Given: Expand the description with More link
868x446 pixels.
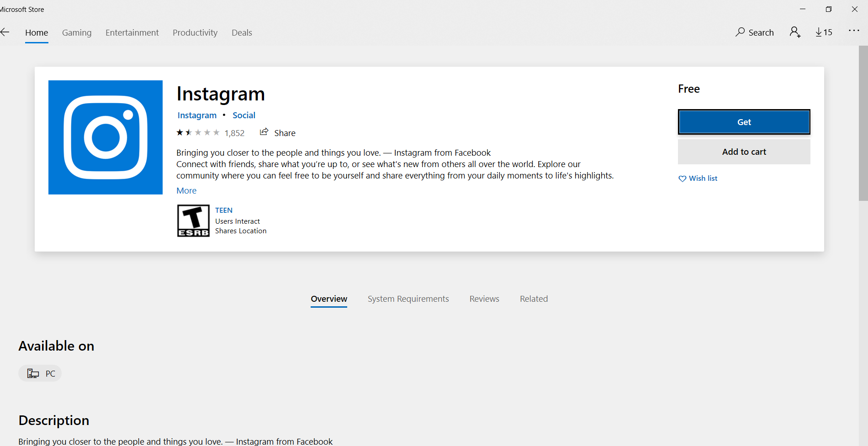Looking at the screenshot, I should tap(186, 190).
